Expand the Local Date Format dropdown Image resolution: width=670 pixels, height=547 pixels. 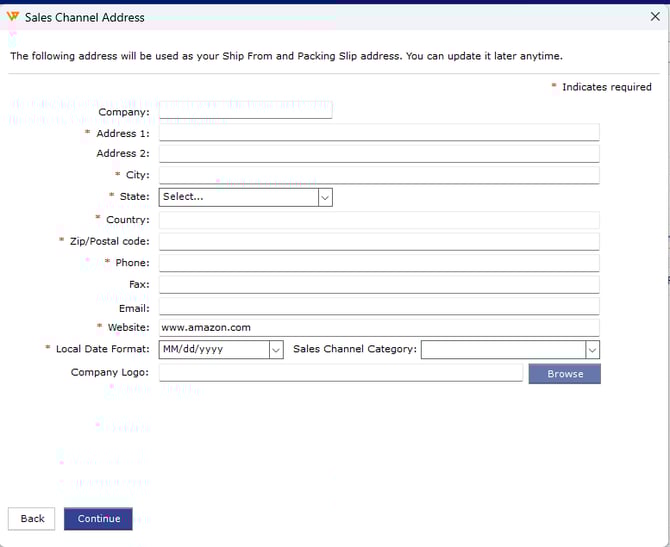pyautogui.click(x=221, y=349)
